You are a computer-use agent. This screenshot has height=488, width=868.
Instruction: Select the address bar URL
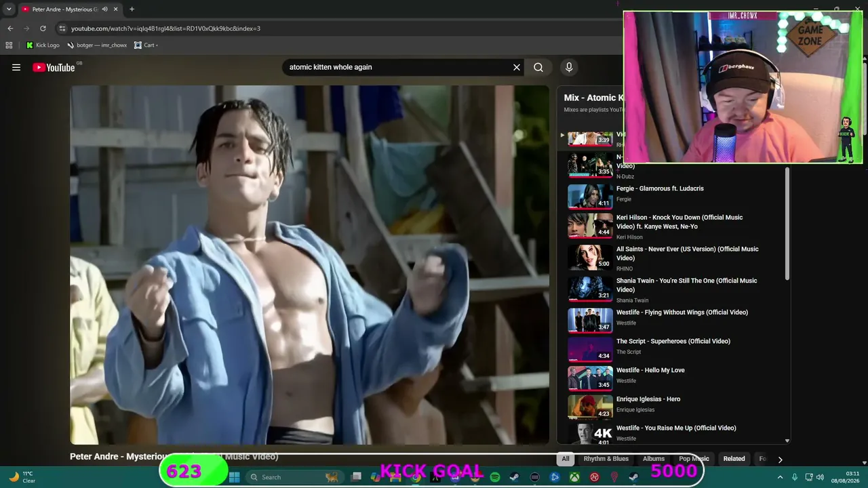pos(165,28)
